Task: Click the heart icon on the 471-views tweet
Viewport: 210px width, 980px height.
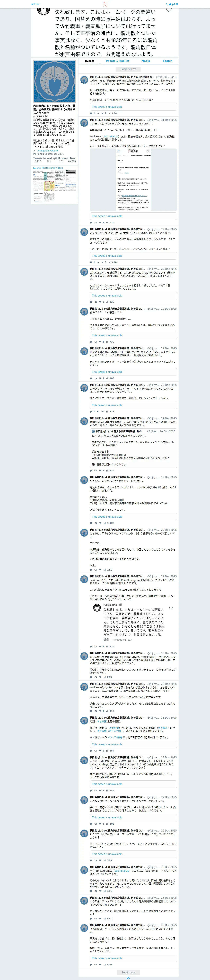Action: tap(100, 891)
